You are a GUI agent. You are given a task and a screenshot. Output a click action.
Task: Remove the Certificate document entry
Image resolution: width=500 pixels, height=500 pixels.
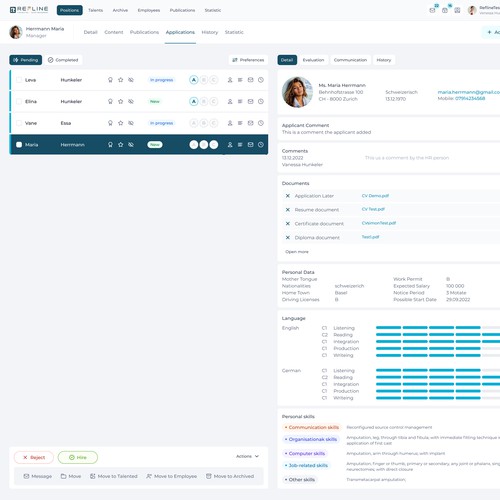288,224
